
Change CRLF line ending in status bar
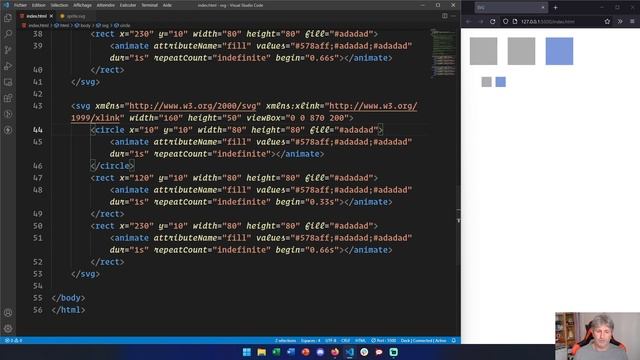pos(346,340)
